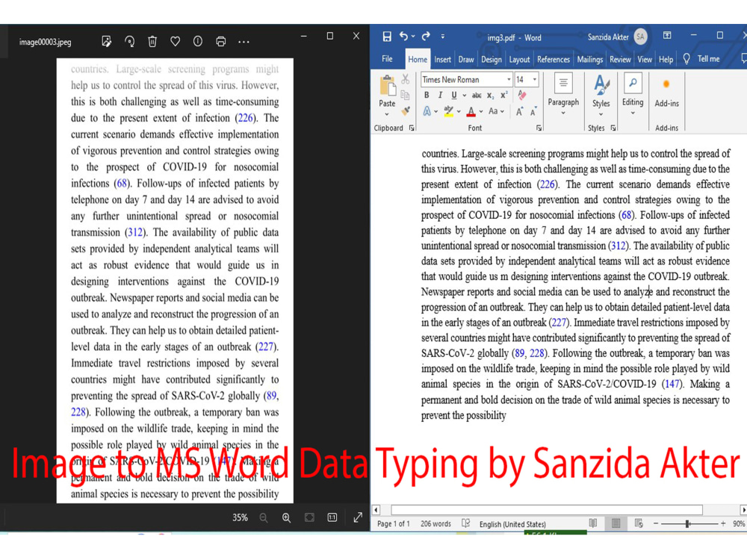
Task: Click the 206 words count in status bar
Action: click(436, 524)
